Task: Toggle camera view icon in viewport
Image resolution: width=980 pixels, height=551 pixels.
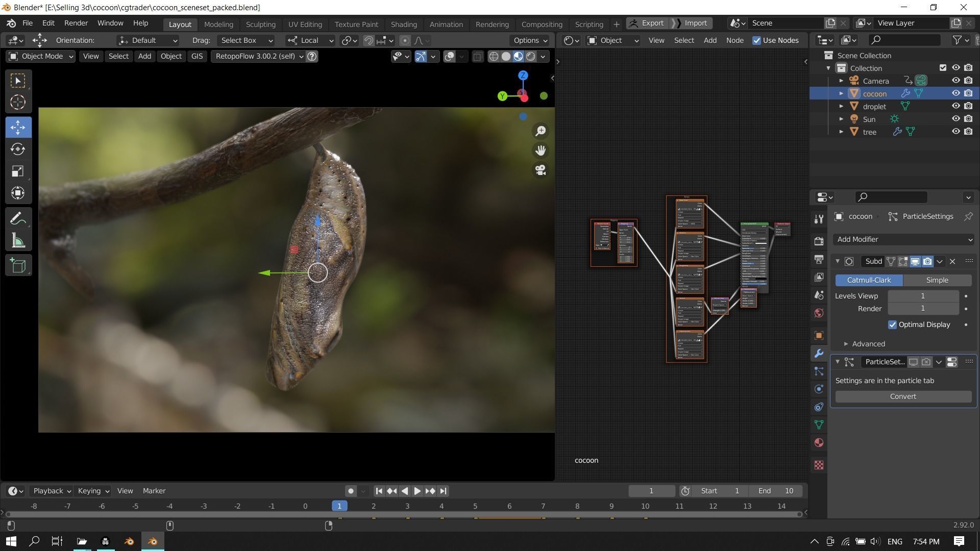Action: (x=541, y=170)
